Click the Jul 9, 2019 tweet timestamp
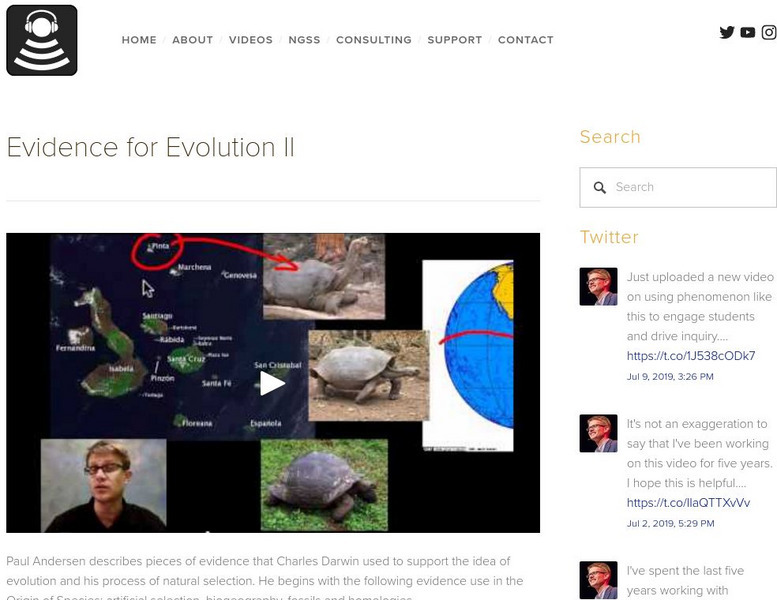This screenshot has height=600, width=777. (x=670, y=377)
